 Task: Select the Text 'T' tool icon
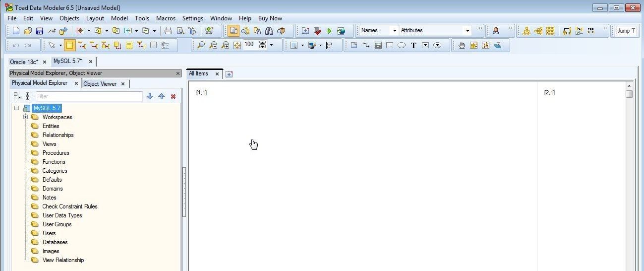coord(413,45)
